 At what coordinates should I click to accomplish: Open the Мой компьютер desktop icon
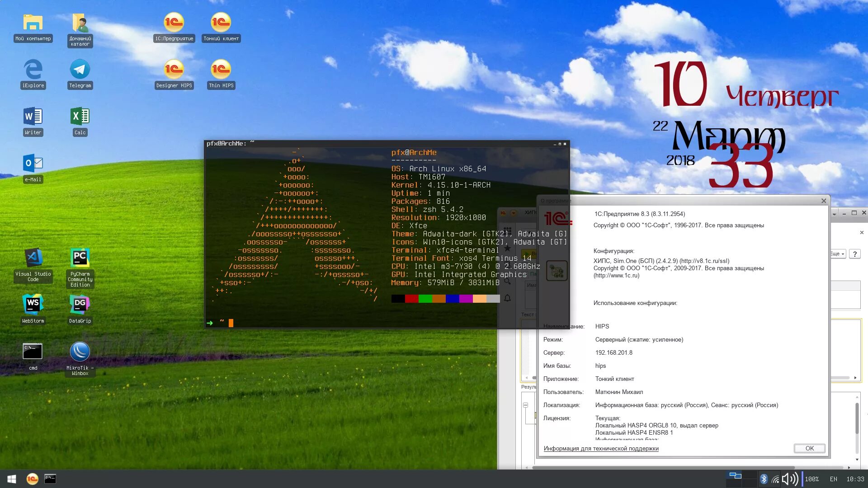click(33, 28)
